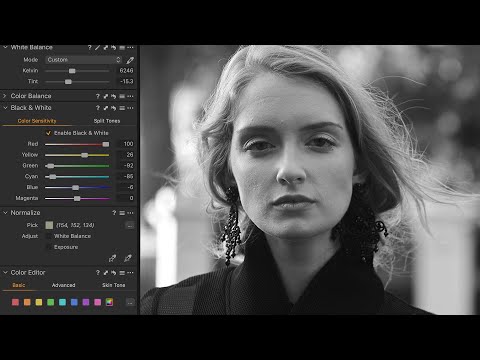
Task: Click the Cyan sensitivity slider handle
Action: pyautogui.click(x=53, y=177)
